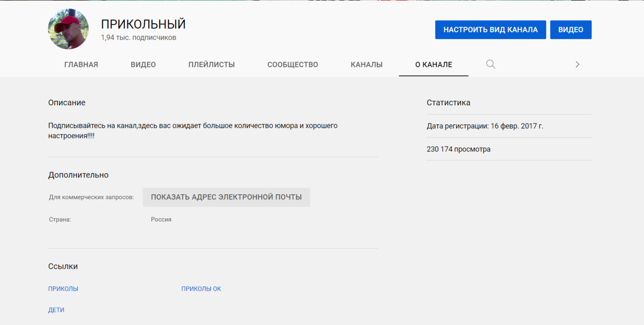Click the Описание heading

pos(67,103)
